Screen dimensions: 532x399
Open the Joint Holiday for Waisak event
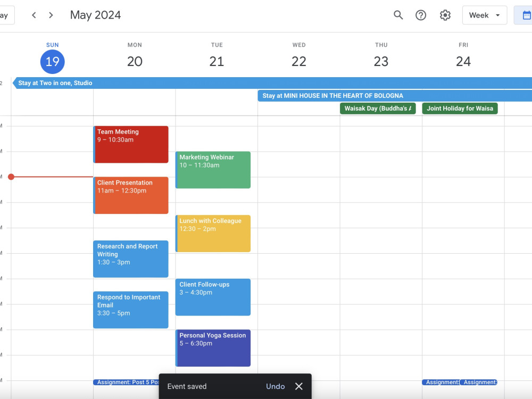pyautogui.click(x=460, y=108)
